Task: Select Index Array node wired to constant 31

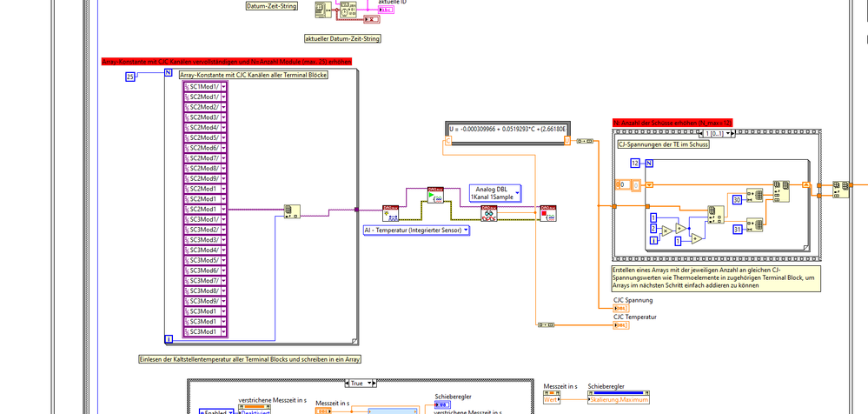Action: 754,224
